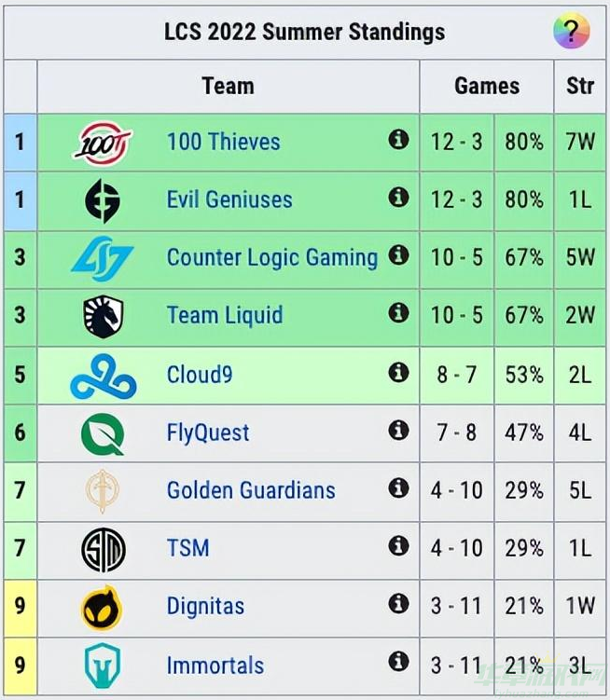The height and width of the screenshot is (700, 610).
Task: Open the Evil Geniuses team link
Action: [229, 199]
